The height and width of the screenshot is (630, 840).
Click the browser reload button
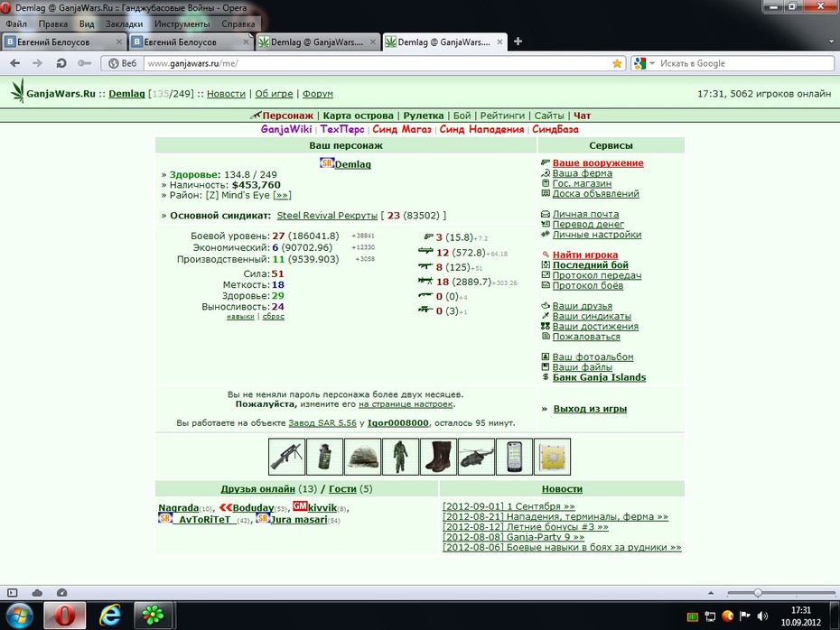(61, 63)
